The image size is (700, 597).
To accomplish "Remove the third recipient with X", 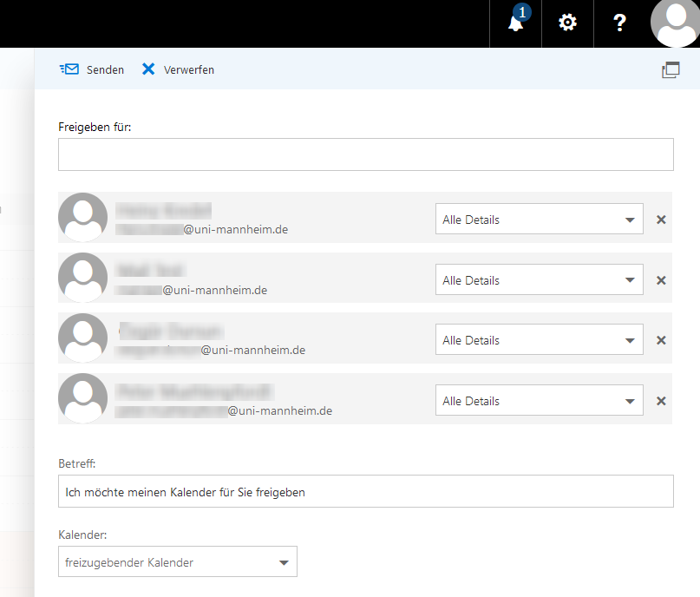I will [661, 340].
